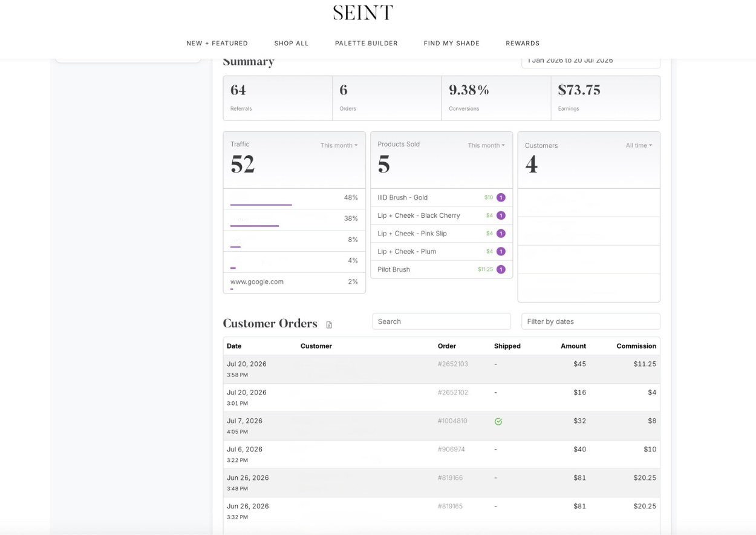Export Customer Orders via document icon

(x=329, y=325)
